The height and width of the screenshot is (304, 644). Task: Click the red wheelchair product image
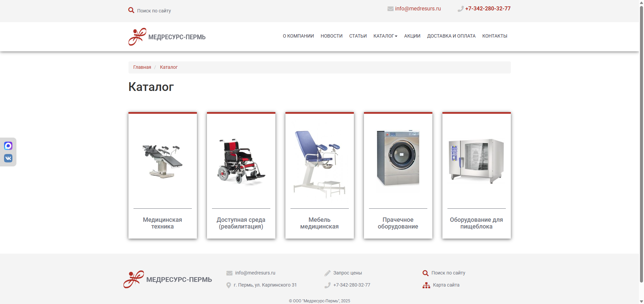(241, 161)
